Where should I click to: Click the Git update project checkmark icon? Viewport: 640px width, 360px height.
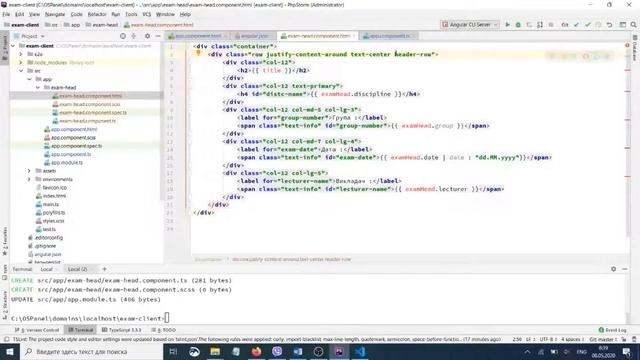[576, 24]
